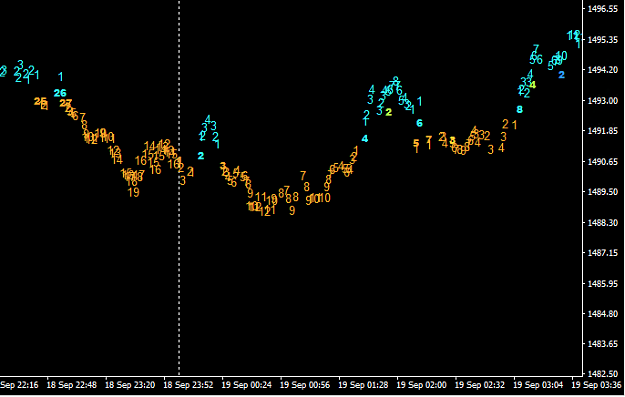Click the 1494.20 price axis label

pos(602,70)
